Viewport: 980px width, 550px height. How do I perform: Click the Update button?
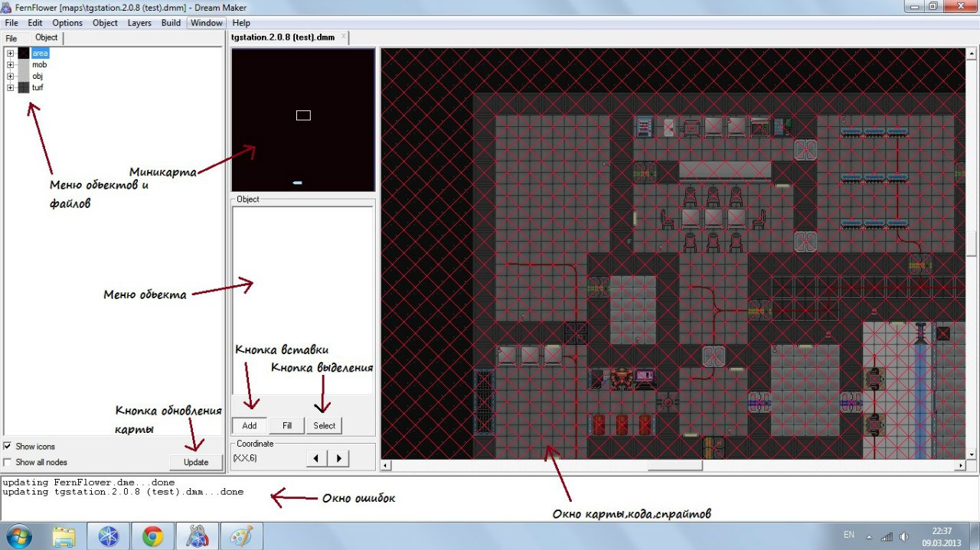[x=196, y=462]
